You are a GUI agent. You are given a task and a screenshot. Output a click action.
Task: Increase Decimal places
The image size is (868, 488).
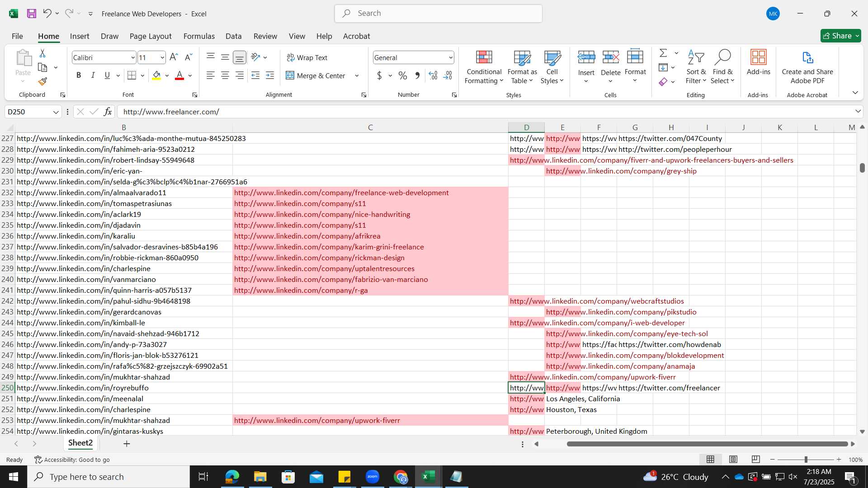433,75
